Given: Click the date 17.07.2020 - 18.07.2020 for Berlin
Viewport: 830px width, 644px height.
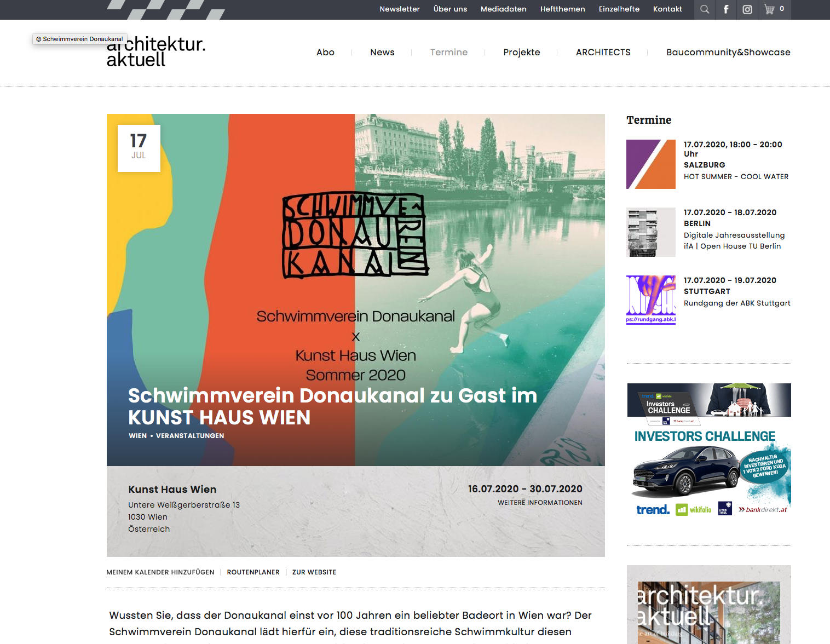Looking at the screenshot, I should click(x=730, y=212).
